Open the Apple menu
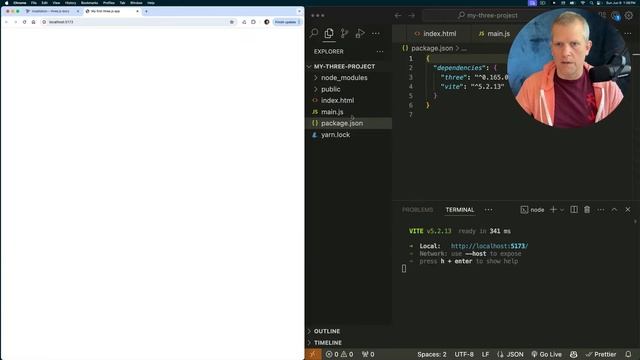The image size is (640, 360). [x=6, y=3]
